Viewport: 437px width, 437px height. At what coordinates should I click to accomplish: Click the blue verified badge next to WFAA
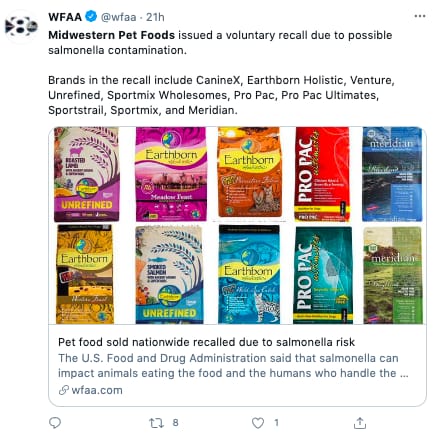point(91,16)
